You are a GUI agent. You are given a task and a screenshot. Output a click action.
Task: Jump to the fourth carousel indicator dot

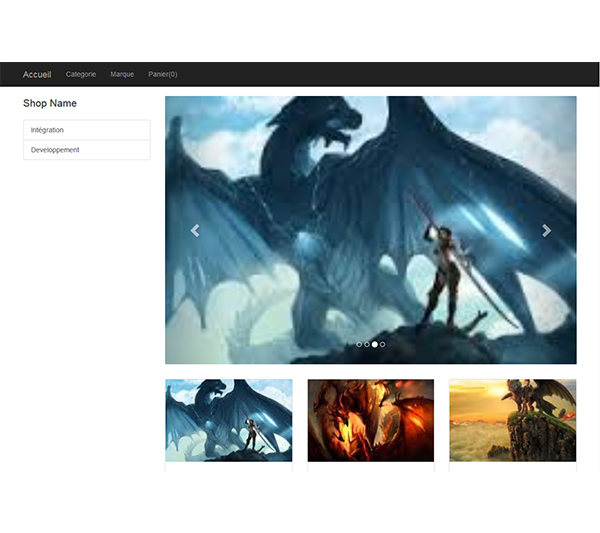coord(382,344)
